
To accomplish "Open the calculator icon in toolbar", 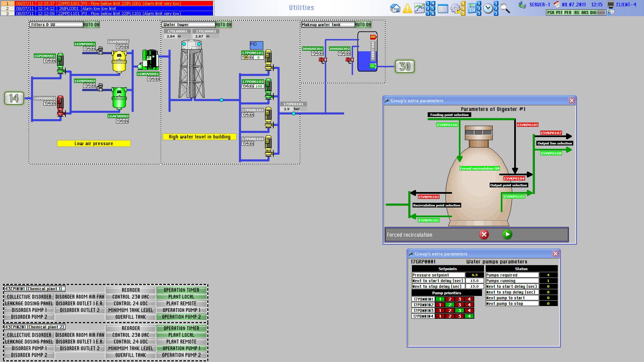I will coord(472,9).
